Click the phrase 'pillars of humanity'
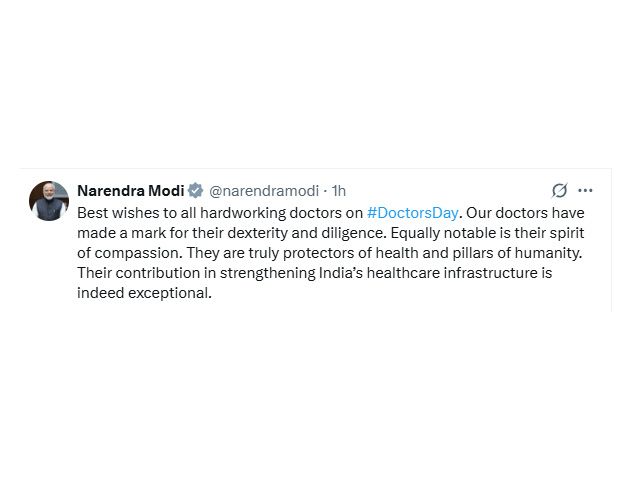Viewport: 640px width, 480px height. click(x=516, y=253)
